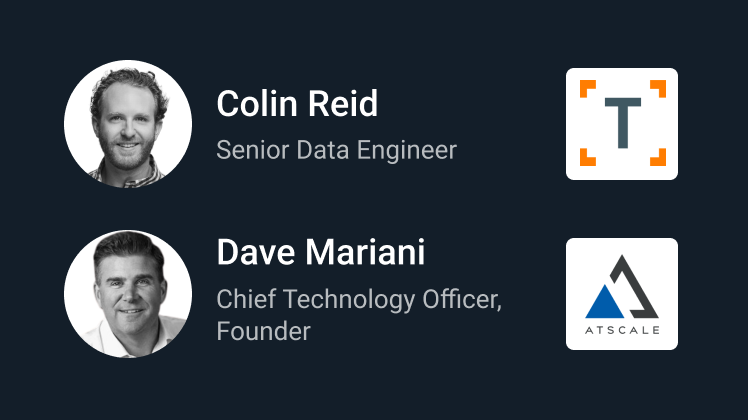Open the orange-bracketed T company logo
The image size is (748, 420).
point(622,124)
